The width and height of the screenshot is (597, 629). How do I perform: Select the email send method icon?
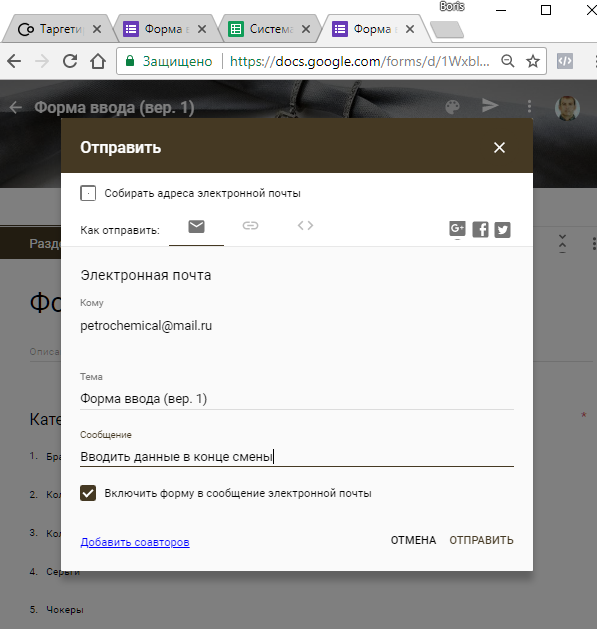tap(196, 227)
